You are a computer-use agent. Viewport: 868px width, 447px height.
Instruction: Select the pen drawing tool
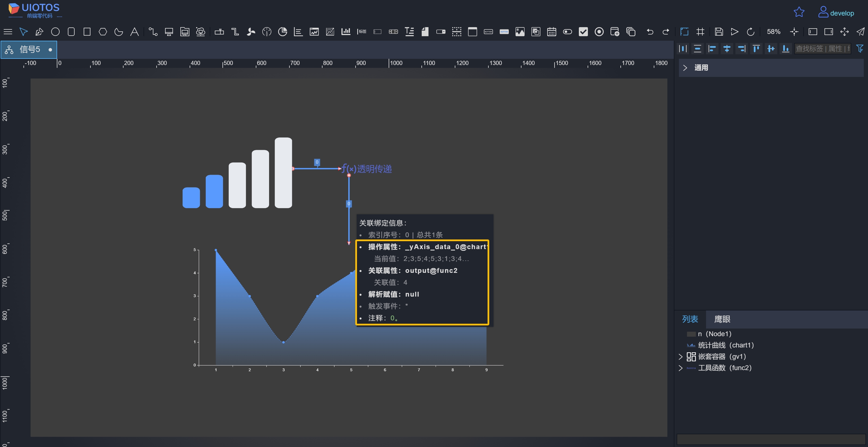tap(39, 32)
